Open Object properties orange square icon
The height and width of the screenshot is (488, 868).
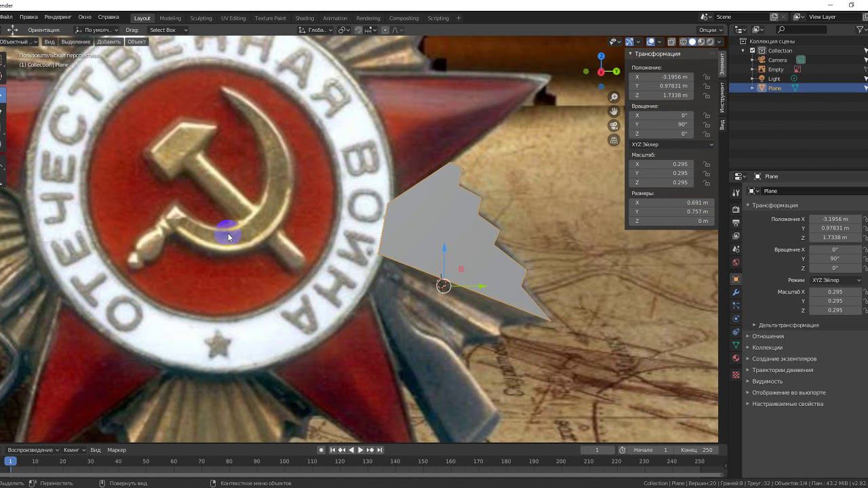[x=736, y=279]
